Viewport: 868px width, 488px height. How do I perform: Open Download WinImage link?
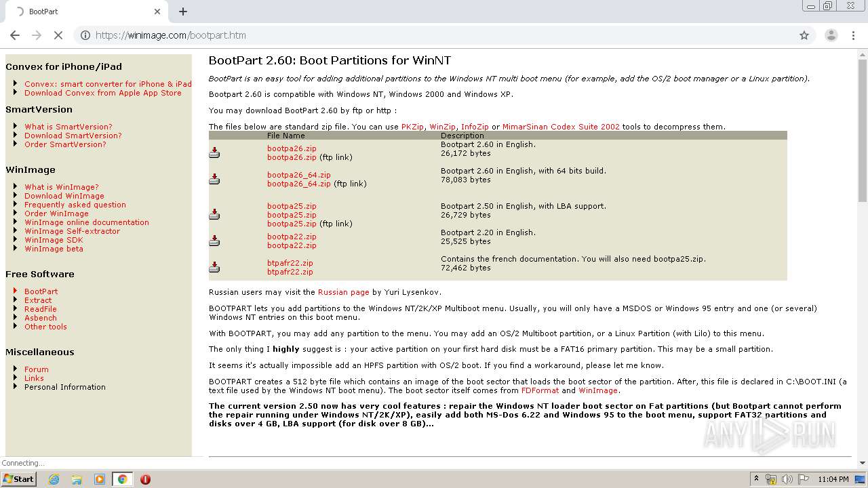pos(64,196)
